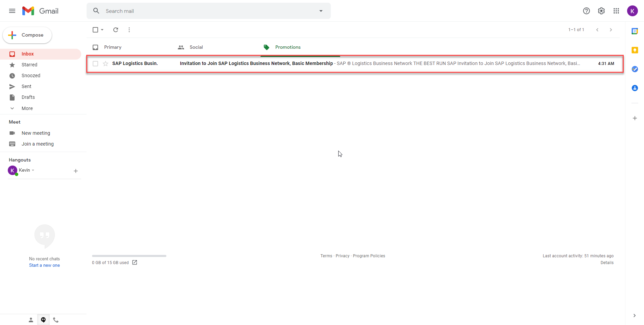The width and height of the screenshot is (644, 325).
Task: Switch to the Primary tab
Action: (x=113, y=47)
